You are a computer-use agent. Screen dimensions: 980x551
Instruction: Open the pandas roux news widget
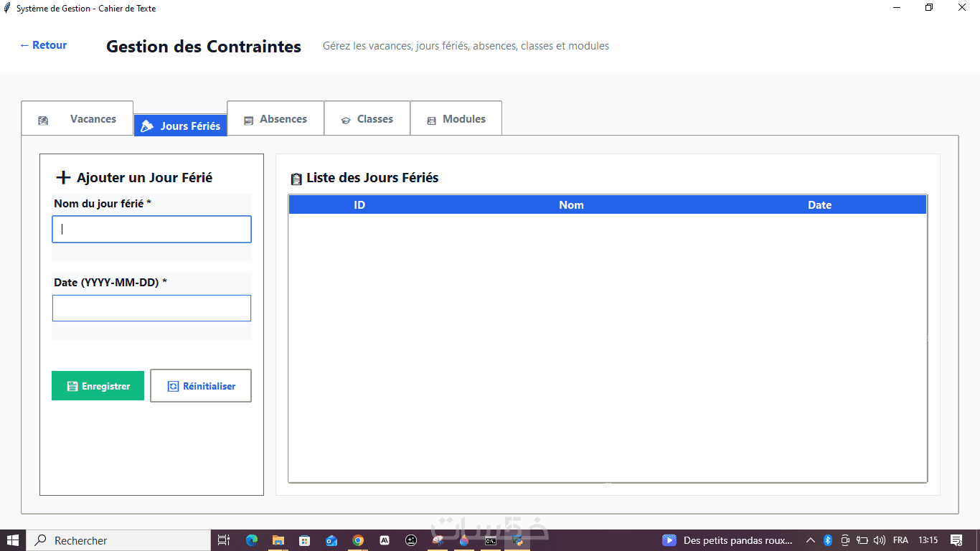[727, 540]
